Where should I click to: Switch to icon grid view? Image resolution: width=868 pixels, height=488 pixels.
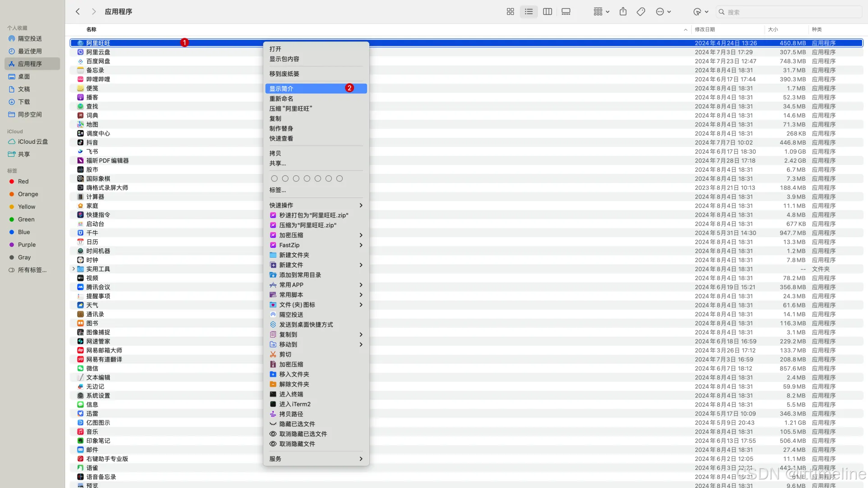click(x=510, y=12)
